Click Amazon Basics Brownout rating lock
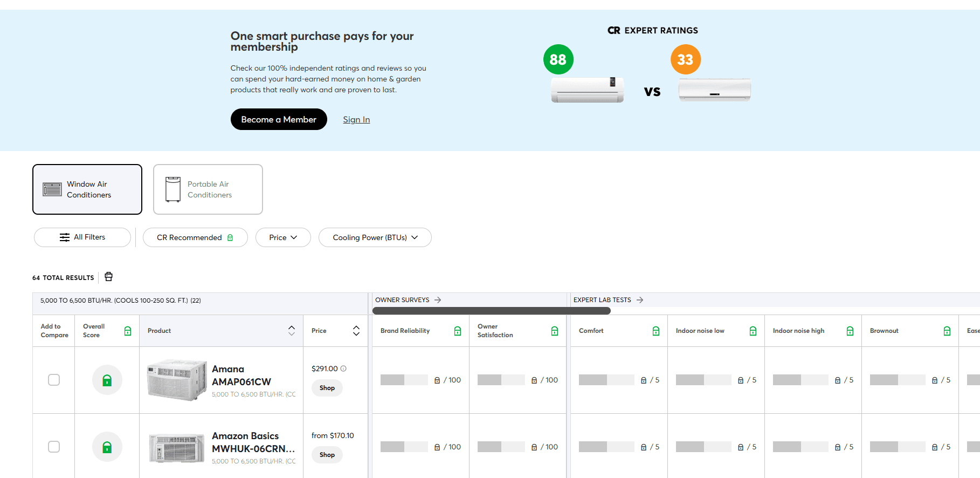The image size is (980, 478). click(x=935, y=447)
